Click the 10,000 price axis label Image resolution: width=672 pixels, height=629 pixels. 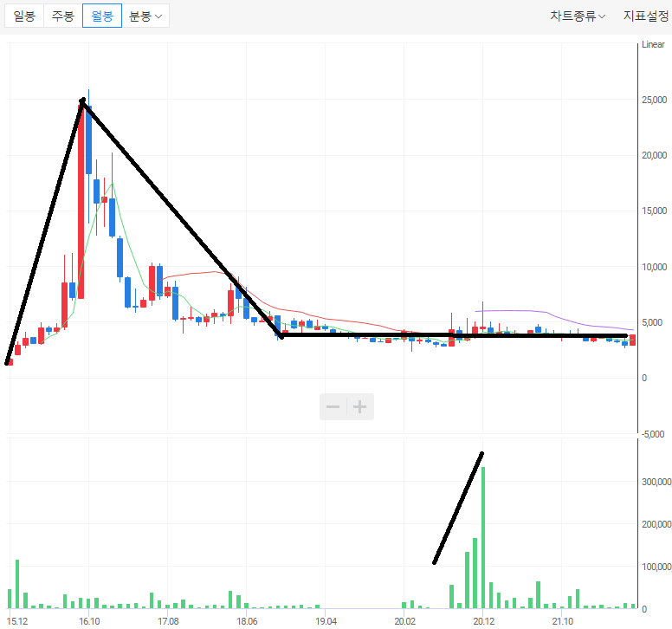tap(654, 267)
